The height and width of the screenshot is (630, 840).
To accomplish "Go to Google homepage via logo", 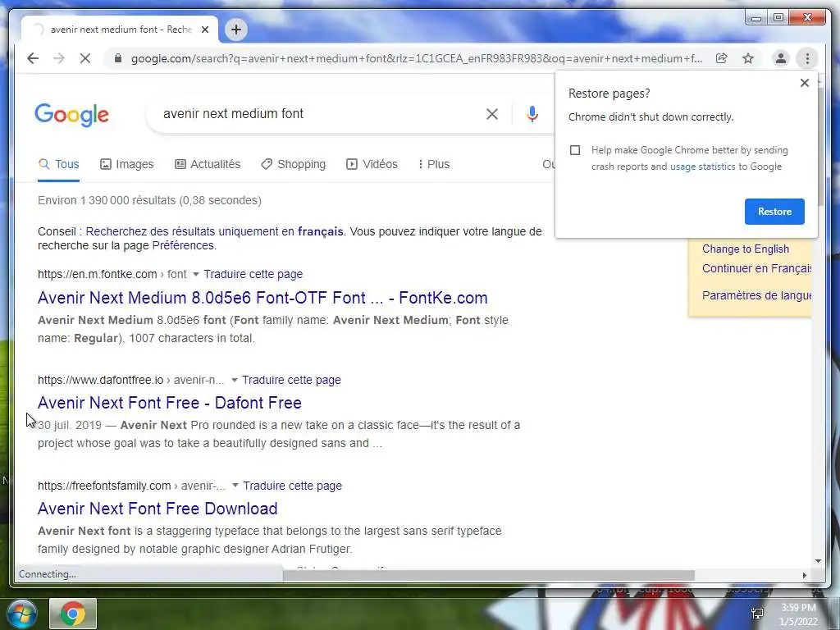I will pyautogui.click(x=72, y=115).
